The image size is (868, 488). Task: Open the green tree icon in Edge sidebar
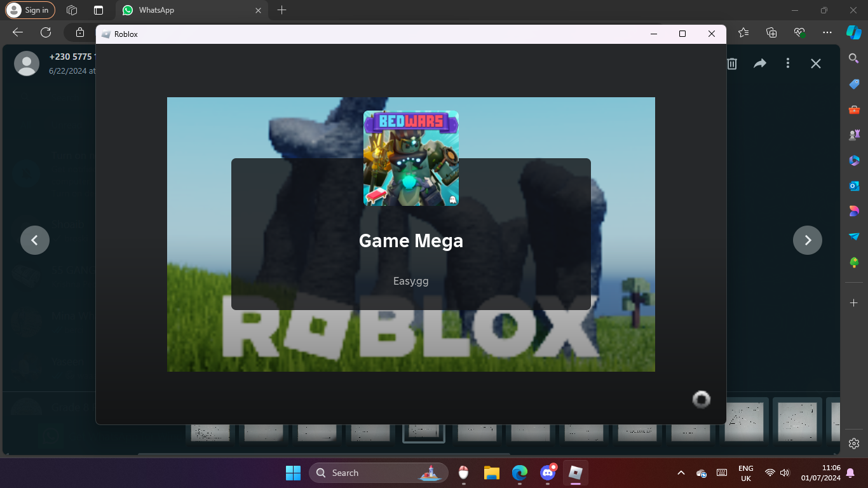[x=854, y=262]
